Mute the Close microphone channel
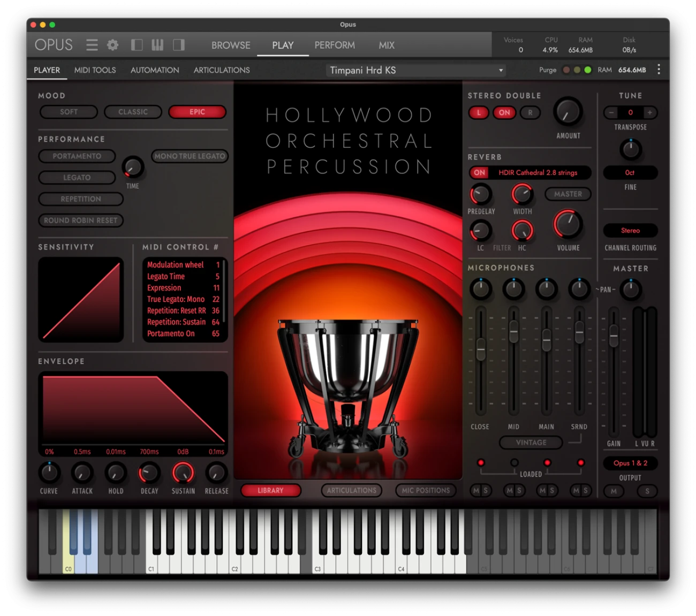This screenshot has height=616, width=696. click(x=476, y=491)
